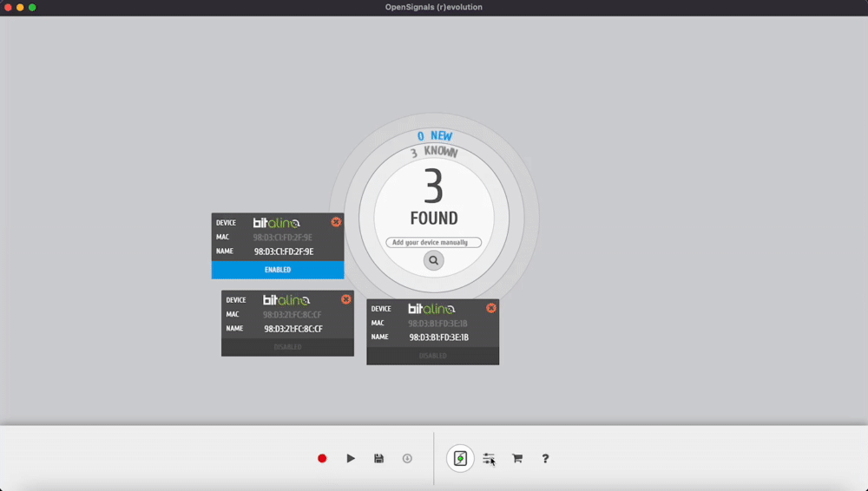Click the bitalino logo on 98:D3:B1:FD:3E:1B card
The width and height of the screenshot is (868, 491).
431,309
